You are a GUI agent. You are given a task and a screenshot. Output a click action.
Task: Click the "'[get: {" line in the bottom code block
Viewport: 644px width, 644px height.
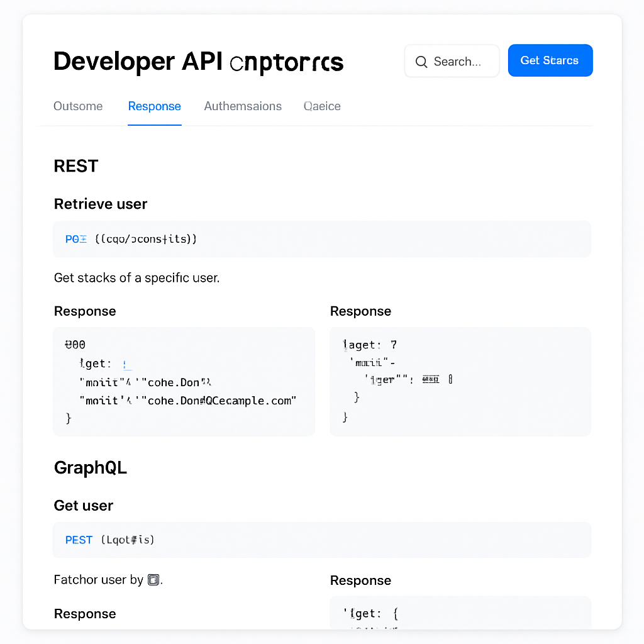tap(371, 614)
